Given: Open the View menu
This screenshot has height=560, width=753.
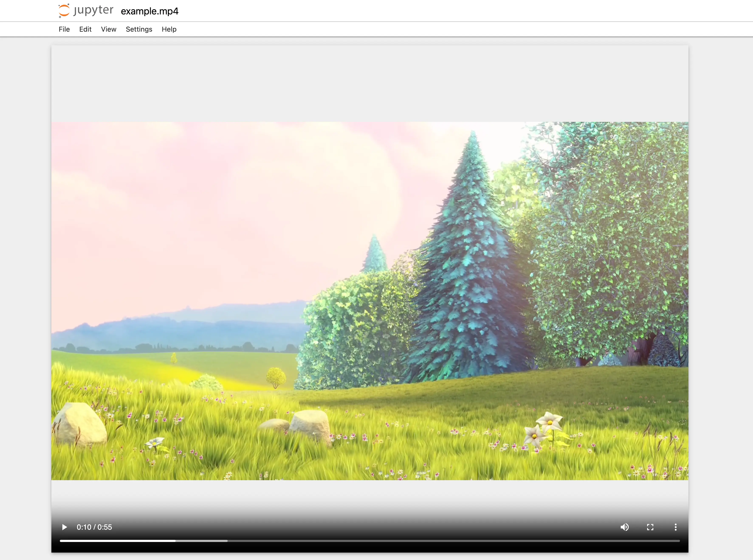Looking at the screenshot, I should click(109, 29).
